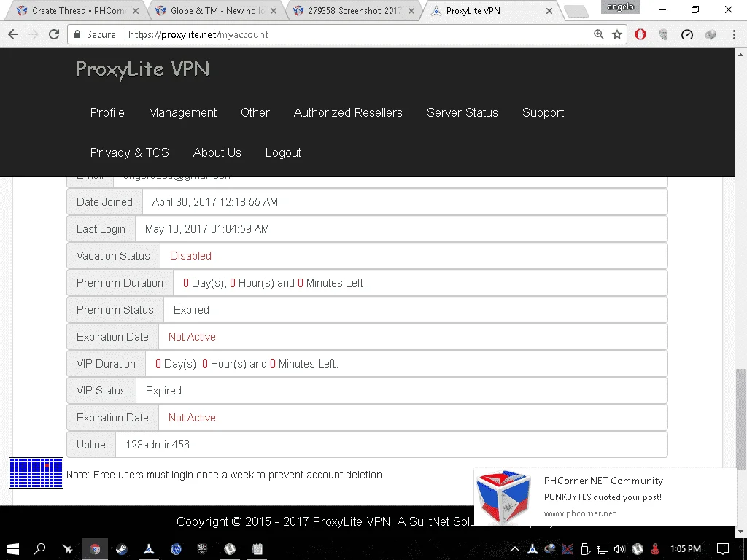This screenshot has height=560, width=747.
Task: Show hidden system tray icons
Action: coord(515,549)
